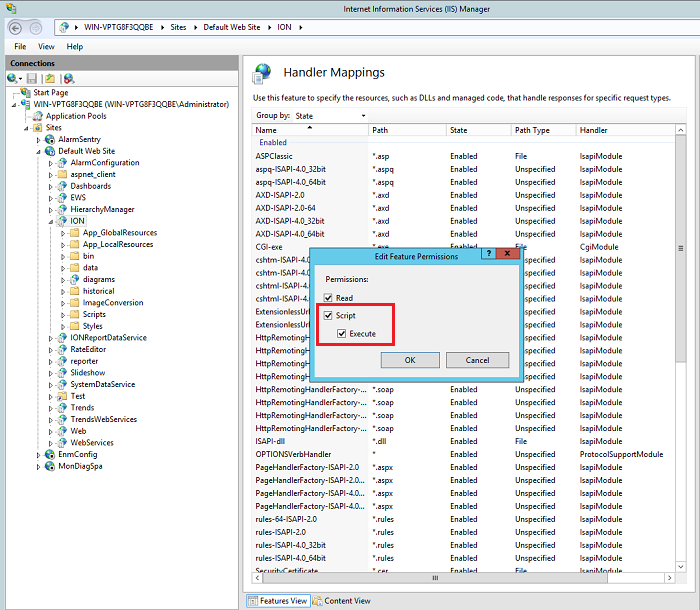The image size is (700, 610).
Task: Click the Test virtual directory icon
Action: [62, 396]
